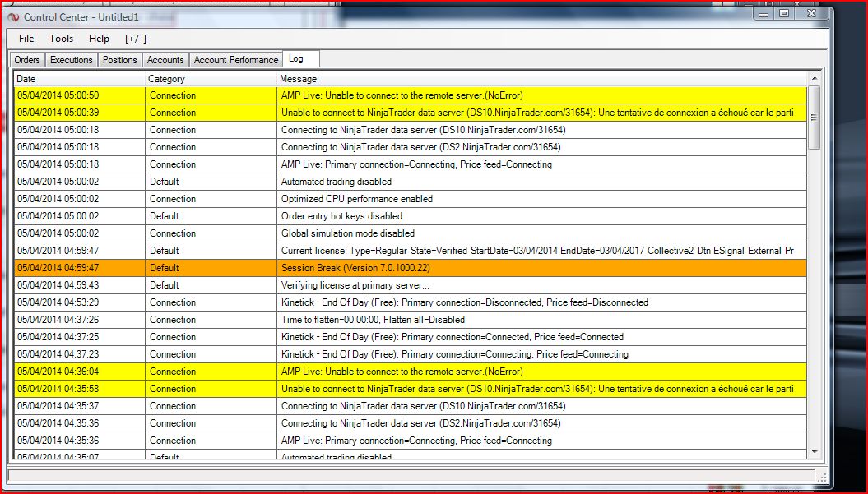
Task: Sort the log by Date column header
Action: [x=80, y=79]
